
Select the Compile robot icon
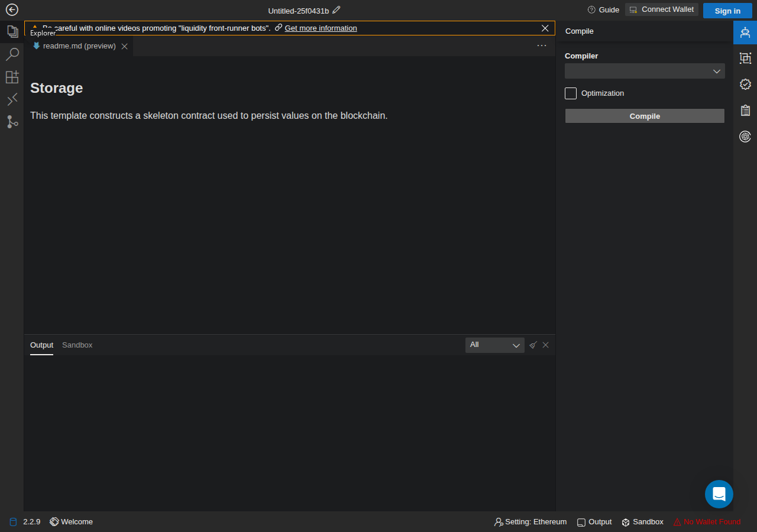[x=745, y=32]
